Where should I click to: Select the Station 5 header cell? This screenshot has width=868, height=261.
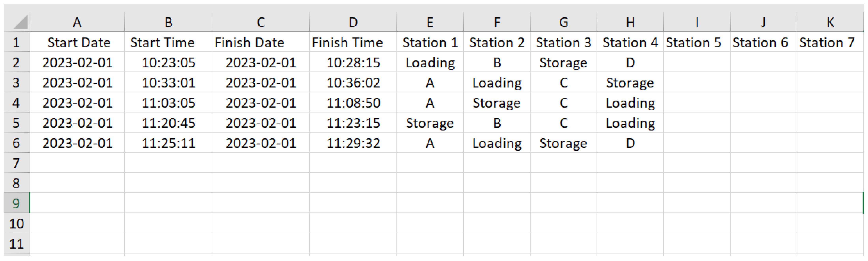pyautogui.click(x=693, y=43)
